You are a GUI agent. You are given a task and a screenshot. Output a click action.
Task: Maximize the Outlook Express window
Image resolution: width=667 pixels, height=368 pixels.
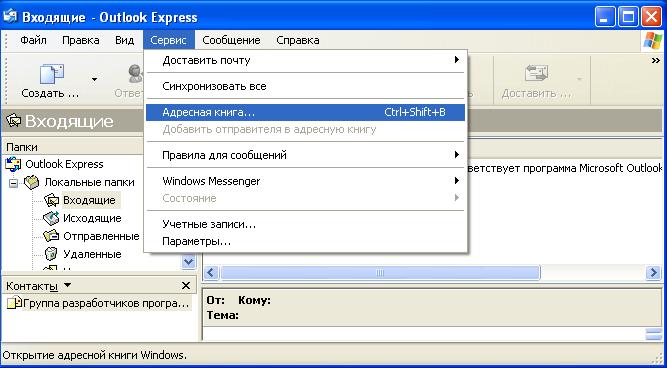(629, 17)
